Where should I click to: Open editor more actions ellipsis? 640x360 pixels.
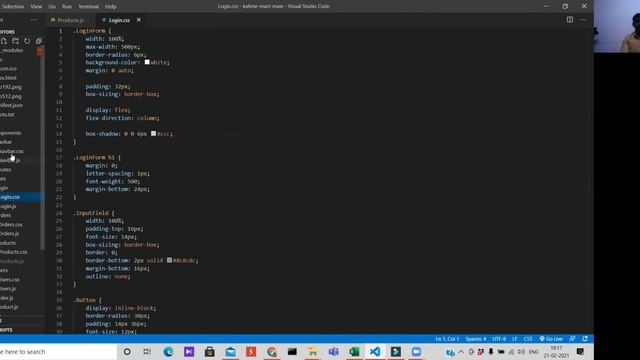(x=583, y=20)
